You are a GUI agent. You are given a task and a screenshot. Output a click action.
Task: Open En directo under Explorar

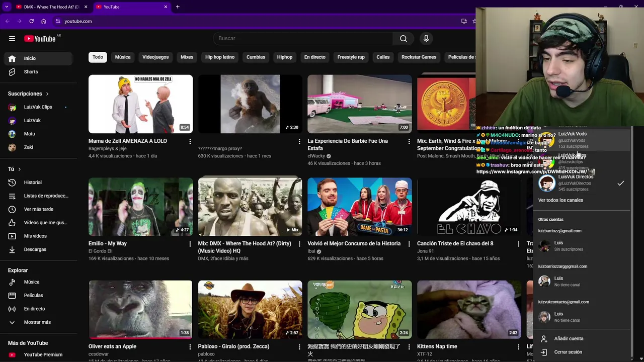(38, 309)
